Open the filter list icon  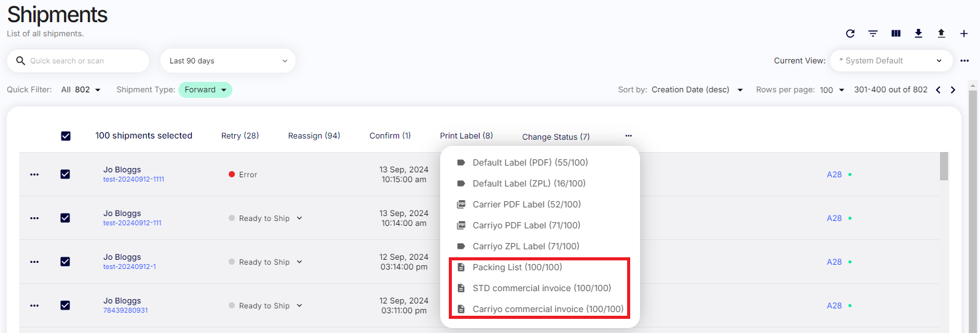tap(873, 34)
